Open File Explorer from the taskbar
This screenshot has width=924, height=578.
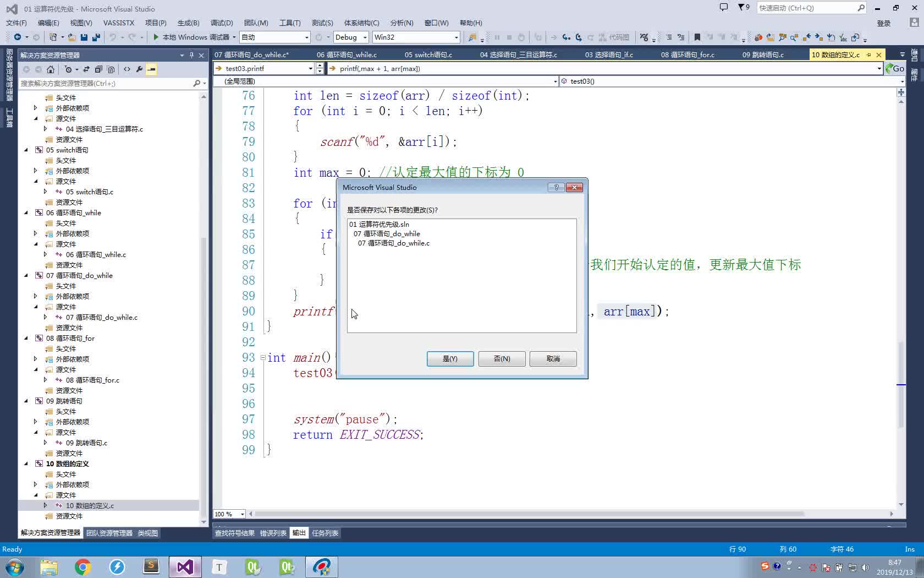click(x=48, y=566)
